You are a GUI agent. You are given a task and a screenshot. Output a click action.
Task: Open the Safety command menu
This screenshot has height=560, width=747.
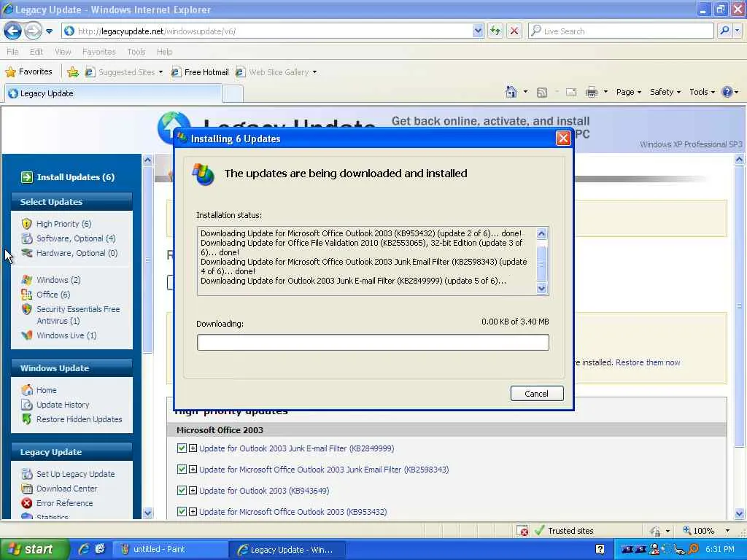pos(665,93)
